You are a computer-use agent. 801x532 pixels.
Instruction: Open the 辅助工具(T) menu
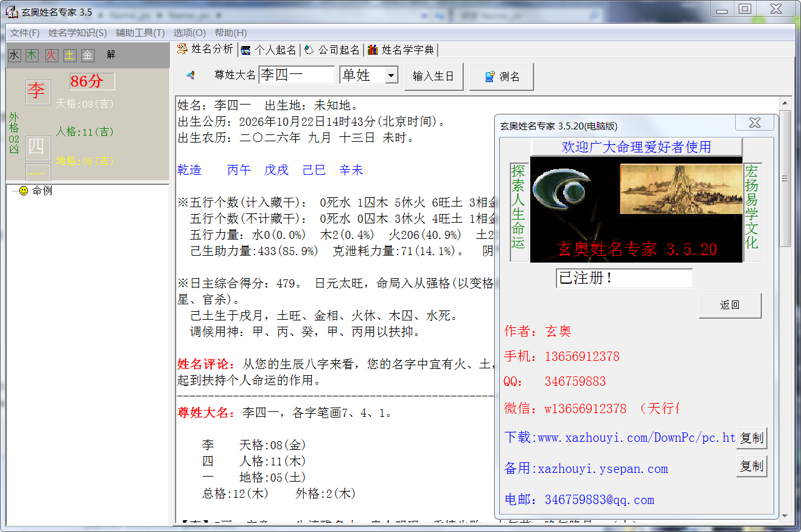click(140, 33)
